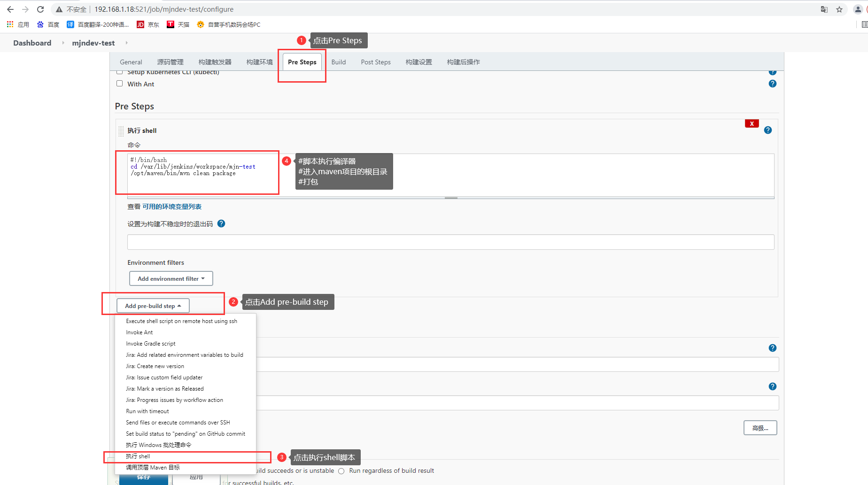868x485 pixels.
Task: Choose Invoke Ant from the menu
Action: tap(186, 332)
